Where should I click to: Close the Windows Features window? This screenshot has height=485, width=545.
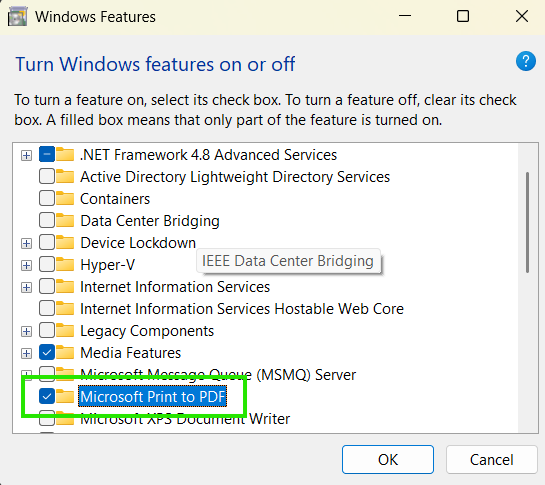[x=522, y=16]
